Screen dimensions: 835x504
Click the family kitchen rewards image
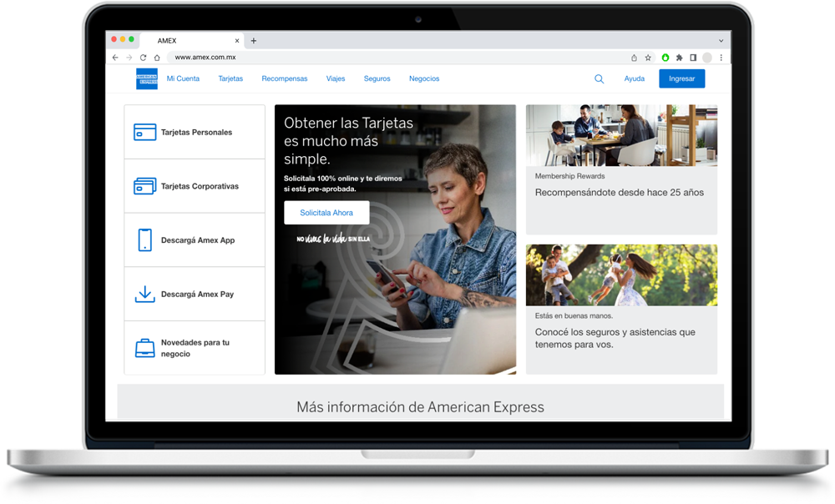(621, 135)
